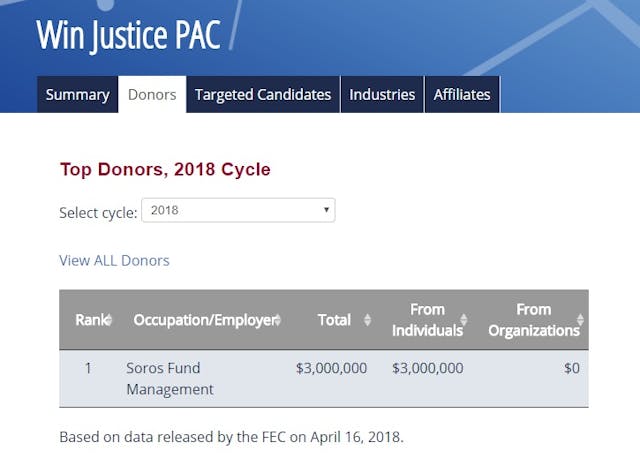Open the Targeted Candidates tab
The height and width of the screenshot is (458, 640).
point(262,95)
